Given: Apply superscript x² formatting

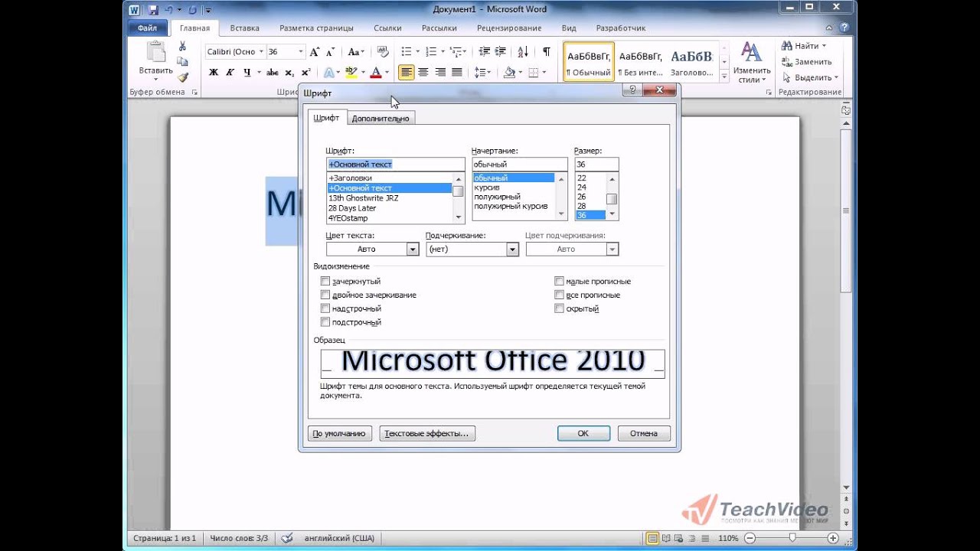Looking at the screenshot, I should [305, 73].
